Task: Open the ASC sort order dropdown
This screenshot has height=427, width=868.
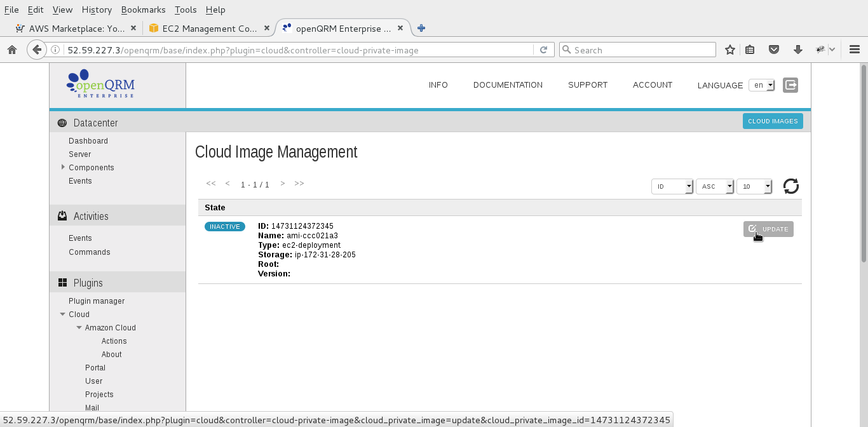Action: point(715,186)
